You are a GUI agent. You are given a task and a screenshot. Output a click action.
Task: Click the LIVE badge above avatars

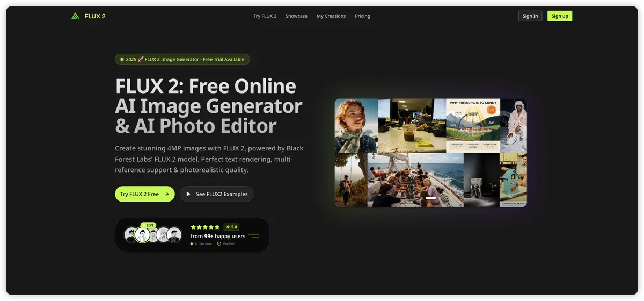pyautogui.click(x=148, y=225)
